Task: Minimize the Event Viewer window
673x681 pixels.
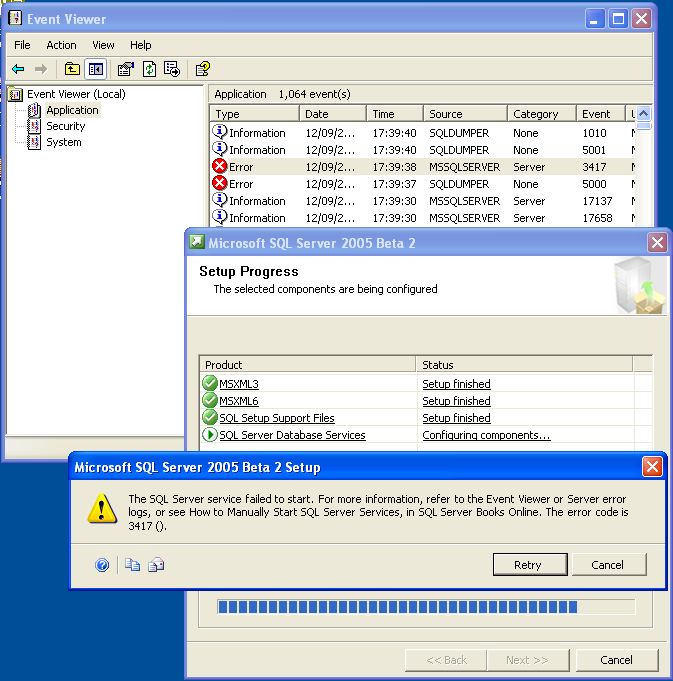Action: click(594, 19)
